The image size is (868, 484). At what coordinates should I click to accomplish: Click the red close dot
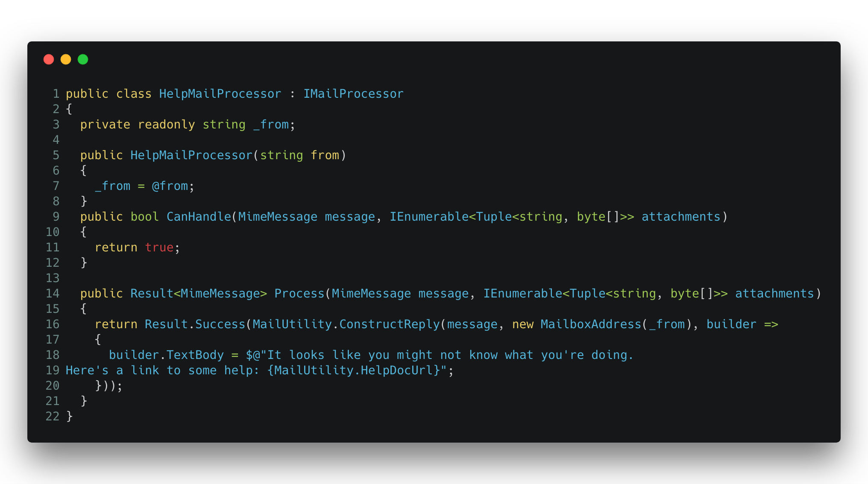point(49,59)
